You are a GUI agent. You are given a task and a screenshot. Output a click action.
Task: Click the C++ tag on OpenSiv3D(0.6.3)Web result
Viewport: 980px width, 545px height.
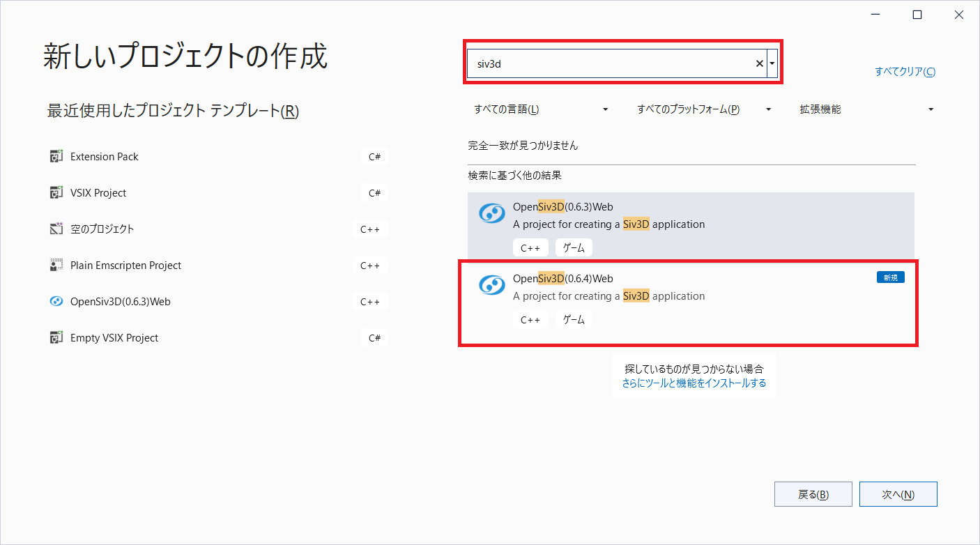click(530, 247)
